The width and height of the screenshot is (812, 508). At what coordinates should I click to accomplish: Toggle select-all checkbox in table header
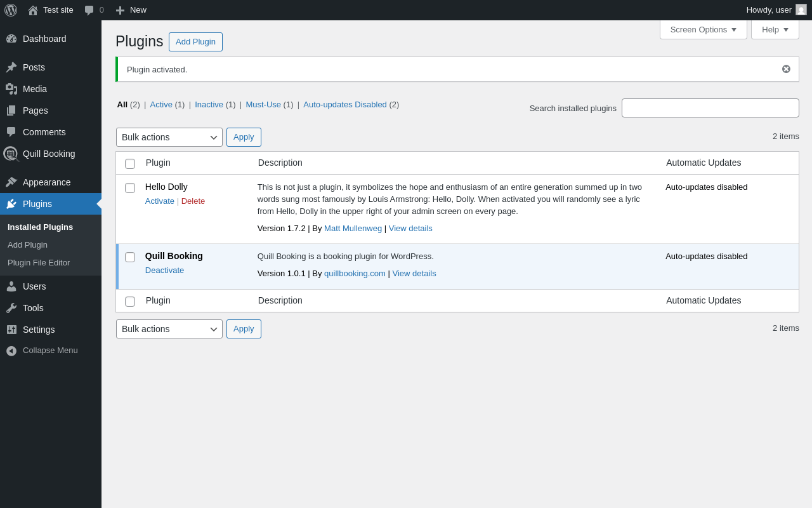[x=130, y=164]
